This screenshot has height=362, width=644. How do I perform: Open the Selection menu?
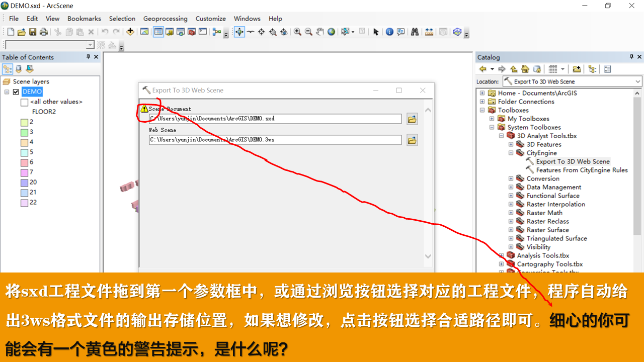click(x=122, y=19)
